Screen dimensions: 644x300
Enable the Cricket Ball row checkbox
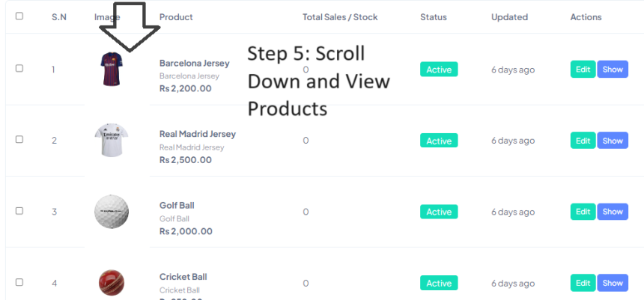19,282
